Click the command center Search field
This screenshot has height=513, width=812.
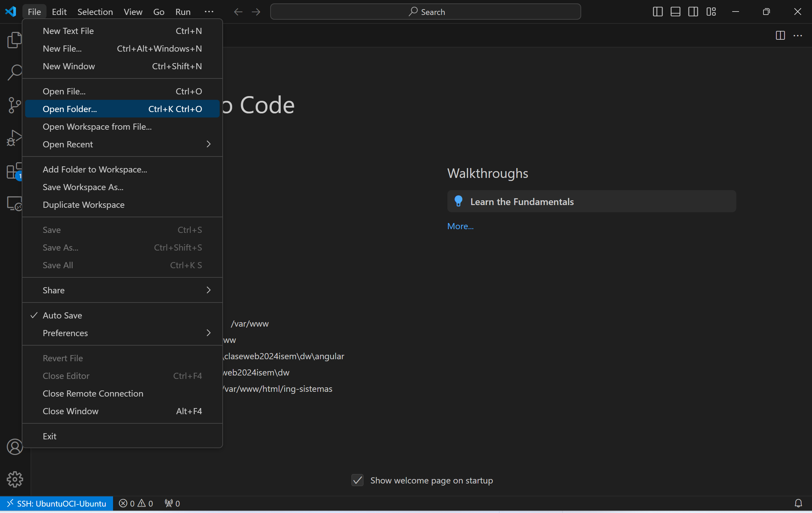click(425, 12)
